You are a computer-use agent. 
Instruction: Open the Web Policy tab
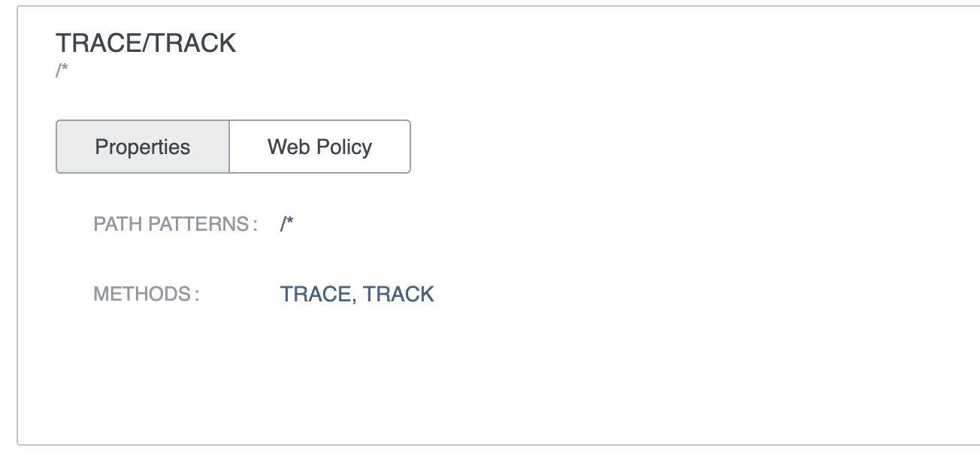tap(319, 147)
